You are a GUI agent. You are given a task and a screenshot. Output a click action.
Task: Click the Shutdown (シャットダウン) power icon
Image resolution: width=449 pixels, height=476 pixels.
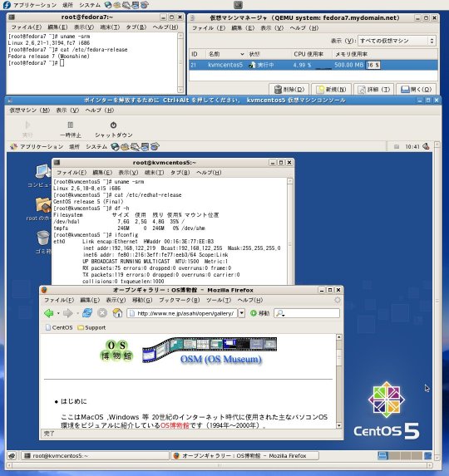(x=113, y=125)
